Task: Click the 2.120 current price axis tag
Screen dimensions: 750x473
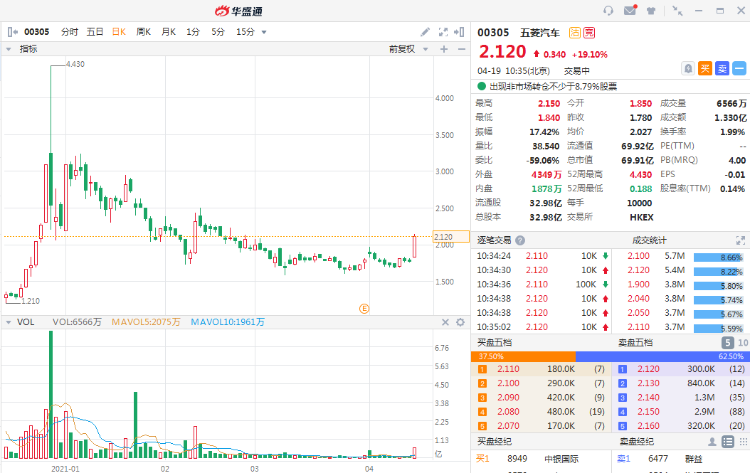Action: (x=451, y=237)
